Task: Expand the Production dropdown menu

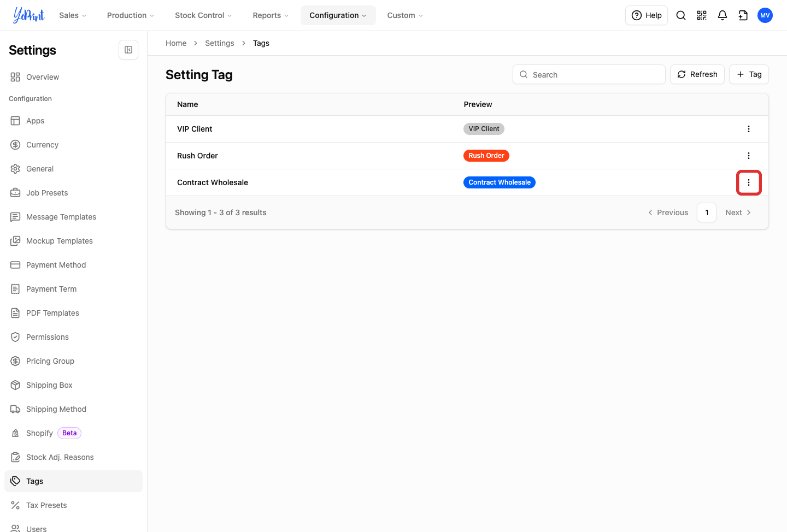Action: 131,15
